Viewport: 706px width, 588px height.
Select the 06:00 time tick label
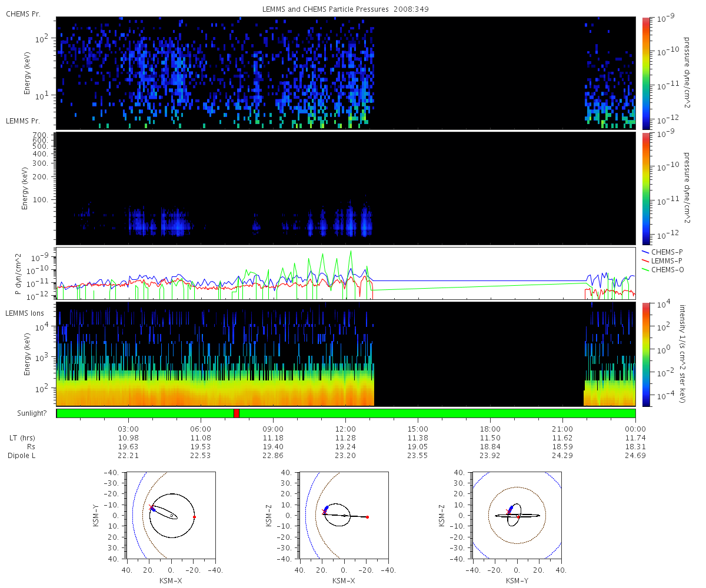tap(201, 429)
